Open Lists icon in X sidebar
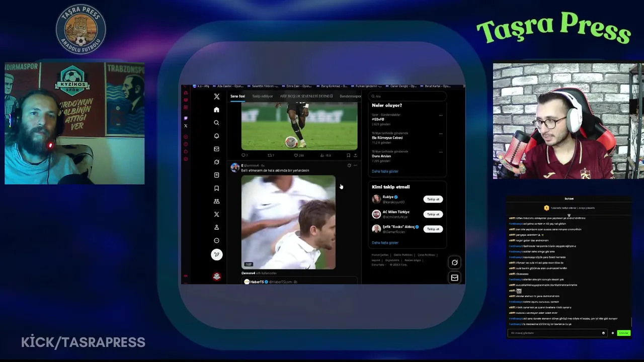 (216, 175)
